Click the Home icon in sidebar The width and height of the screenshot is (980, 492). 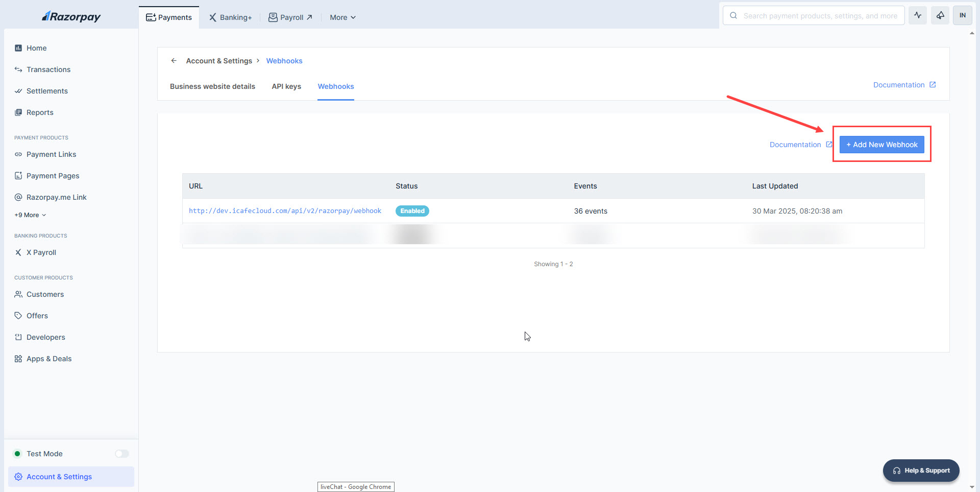[x=18, y=48]
